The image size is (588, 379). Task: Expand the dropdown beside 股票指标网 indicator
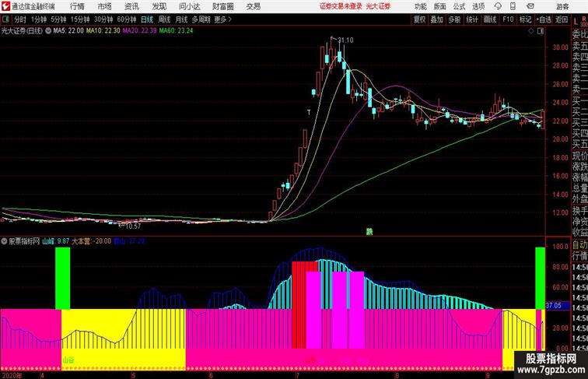[4, 241]
